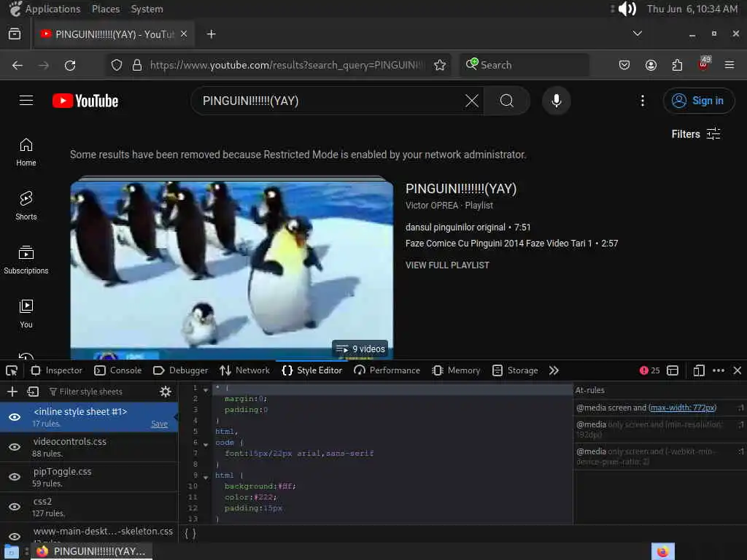The image size is (747, 560).
Task: Open the DevTools three-dot customize menu
Action: pos(719,370)
